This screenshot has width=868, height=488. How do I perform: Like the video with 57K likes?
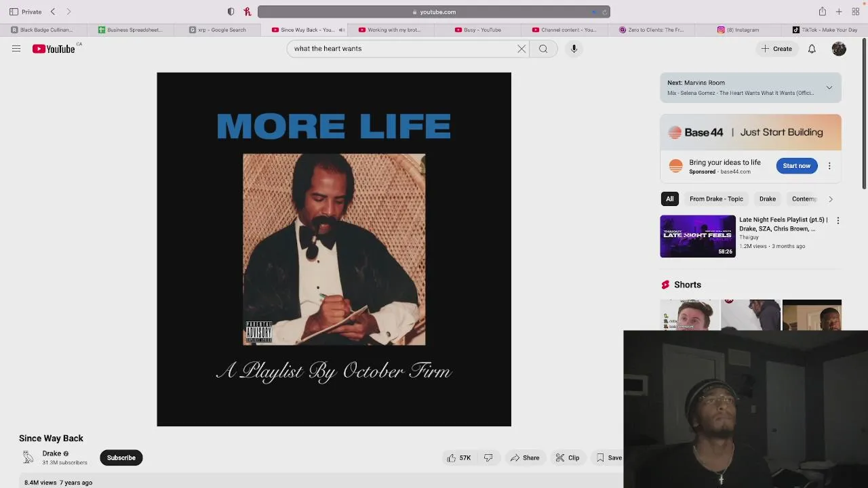click(x=458, y=457)
